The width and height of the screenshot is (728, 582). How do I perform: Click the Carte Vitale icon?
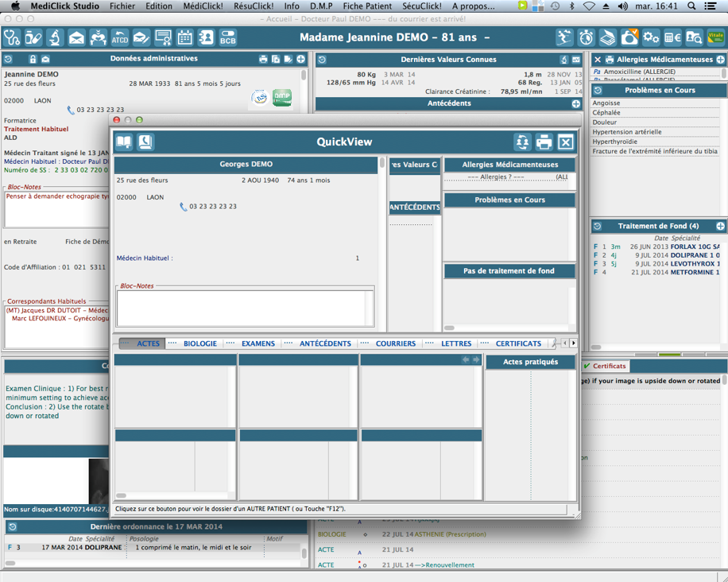[715, 37]
